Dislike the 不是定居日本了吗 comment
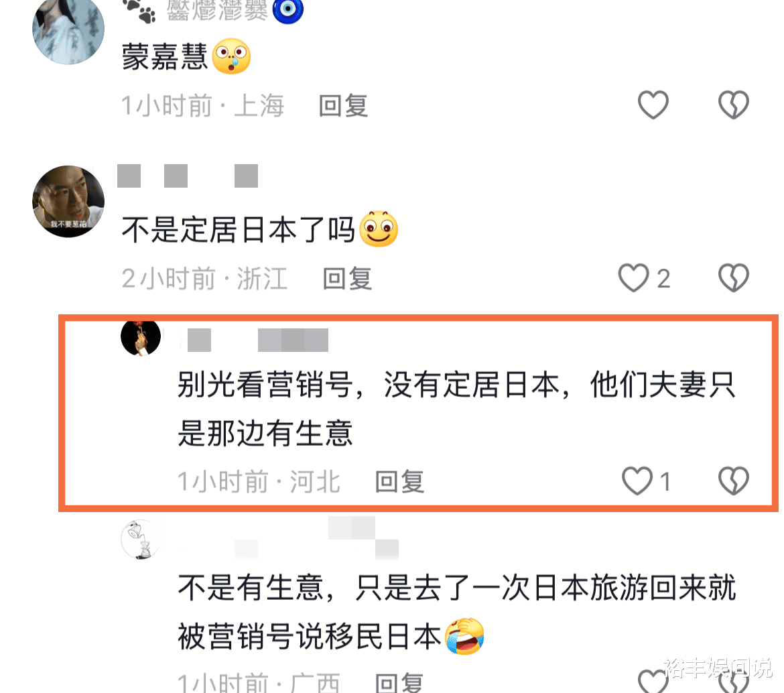 734,278
